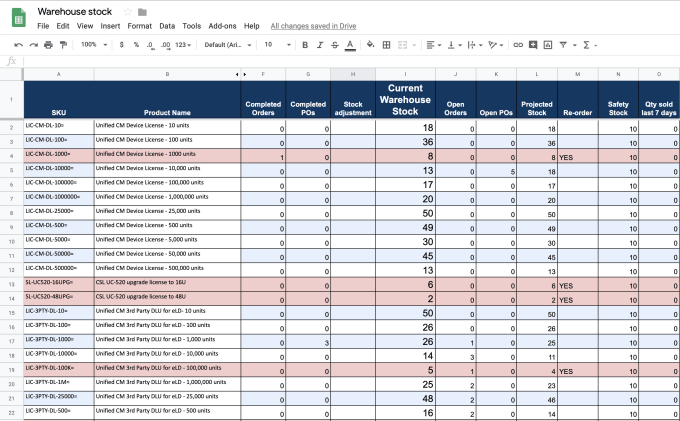
Task: Increase decimal places button
Action: click(x=165, y=45)
